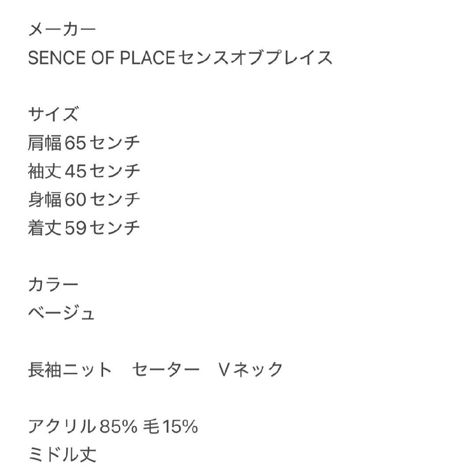Select the 着丈59センチ measurement line

point(84,228)
